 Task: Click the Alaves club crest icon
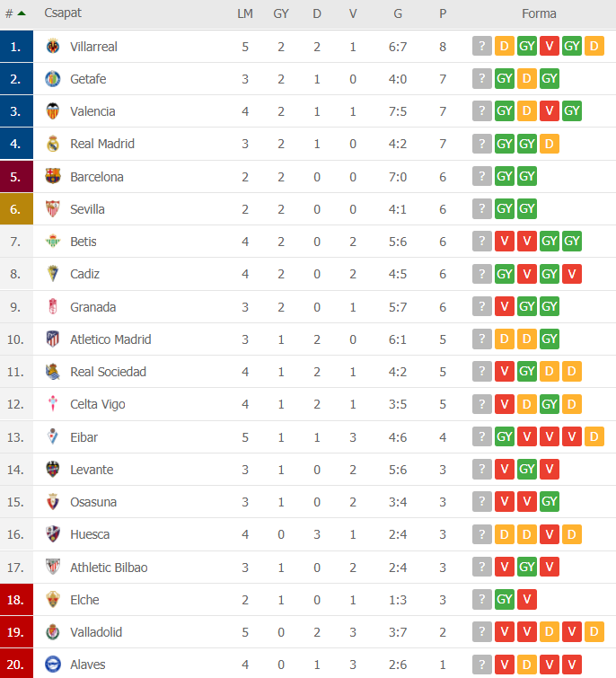click(x=53, y=665)
